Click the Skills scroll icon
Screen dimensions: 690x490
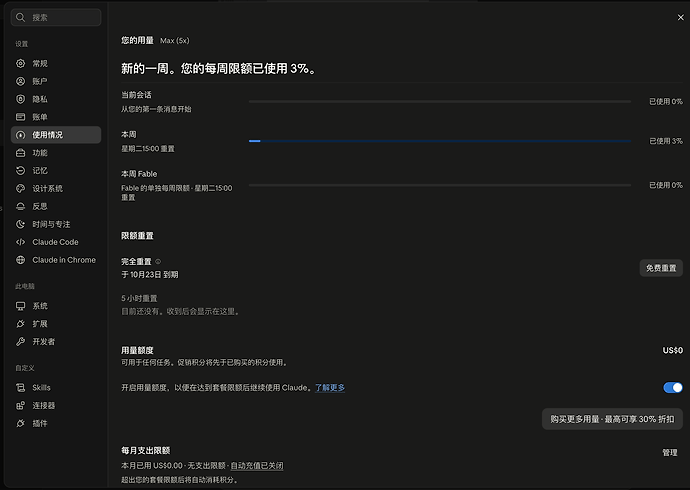21,388
